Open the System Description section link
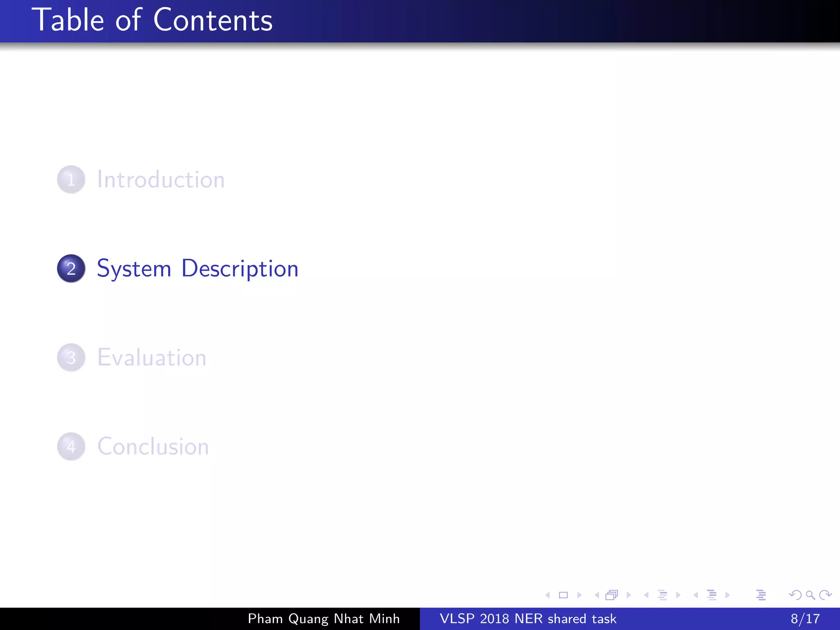 click(x=198, y=269)
